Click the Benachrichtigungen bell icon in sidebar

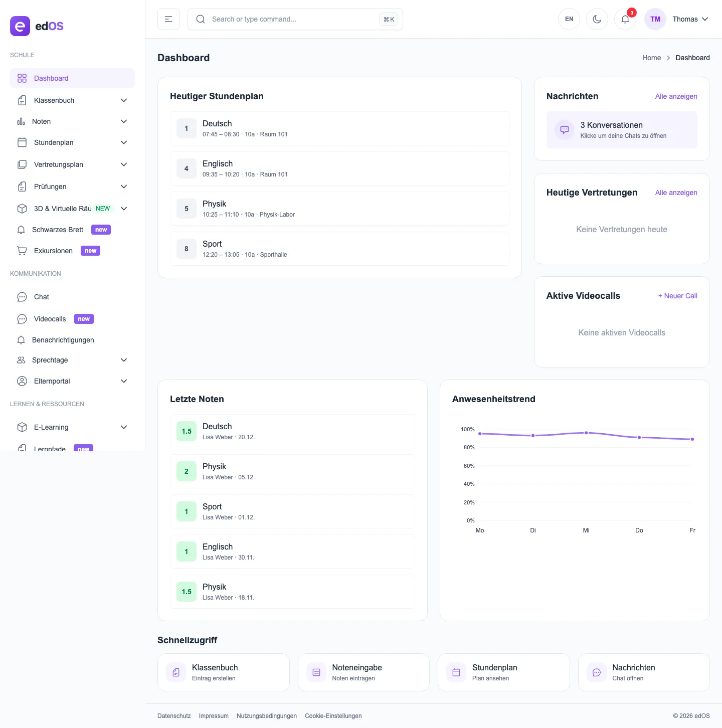(x=21, y=340)
